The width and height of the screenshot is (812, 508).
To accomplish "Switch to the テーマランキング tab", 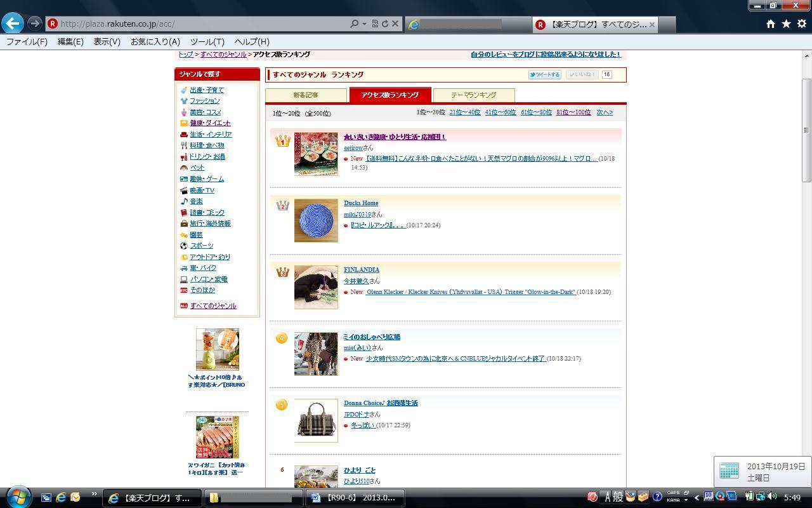I will pyautogui.click(x=473, y=95).
